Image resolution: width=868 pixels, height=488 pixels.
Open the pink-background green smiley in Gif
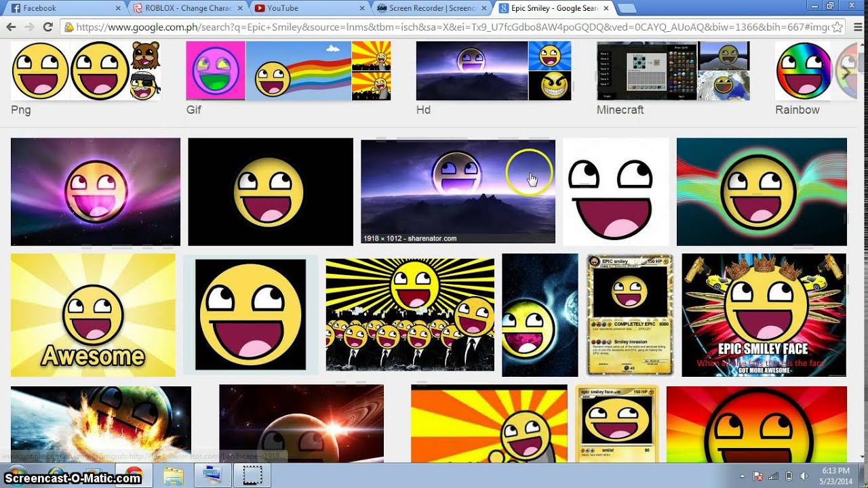(216, 71)
